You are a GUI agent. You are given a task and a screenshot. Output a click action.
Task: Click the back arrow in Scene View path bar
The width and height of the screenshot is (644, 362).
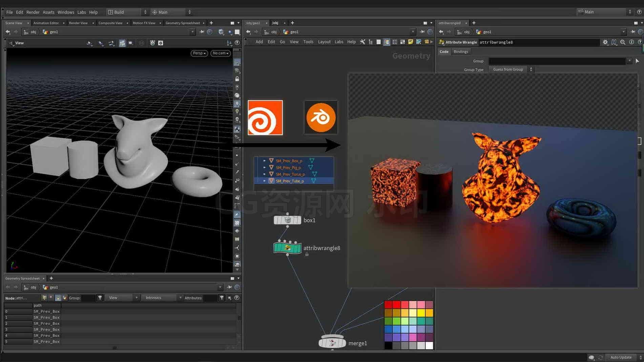click(x=8, y=32)
